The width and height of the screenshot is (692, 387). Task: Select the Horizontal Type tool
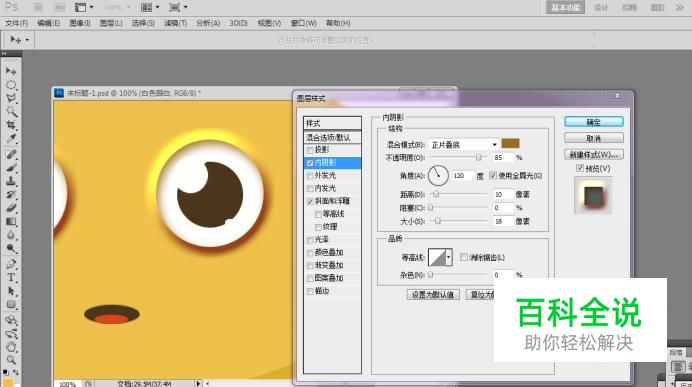pos(11,278)
